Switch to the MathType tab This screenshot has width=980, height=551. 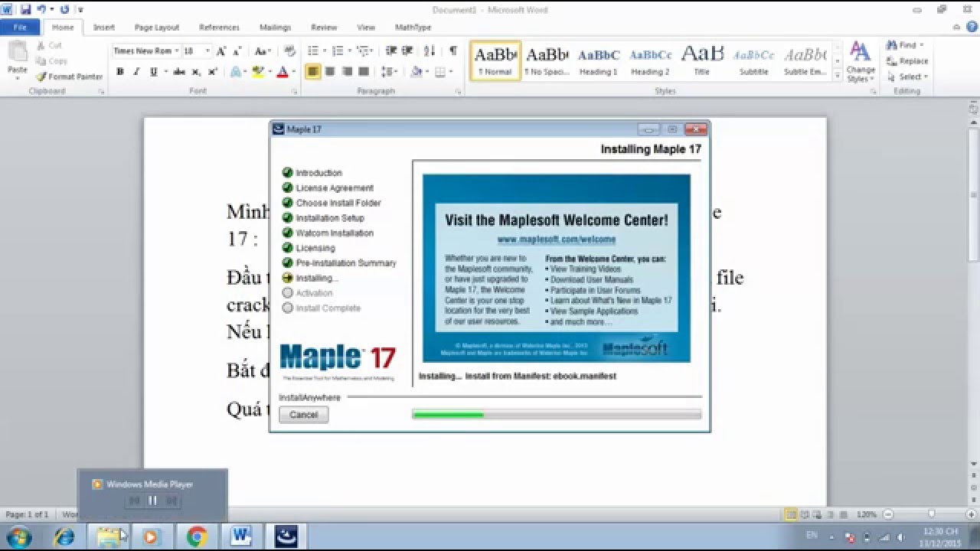413,28
